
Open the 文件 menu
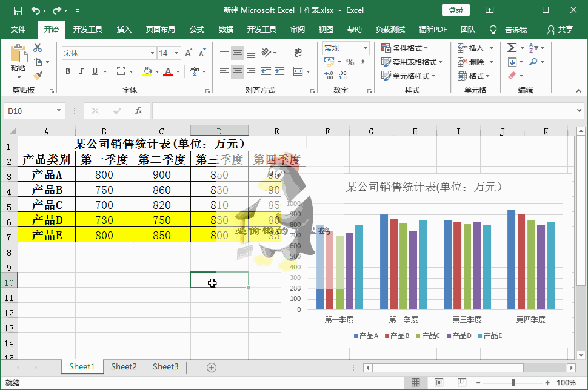coord(18,30)
